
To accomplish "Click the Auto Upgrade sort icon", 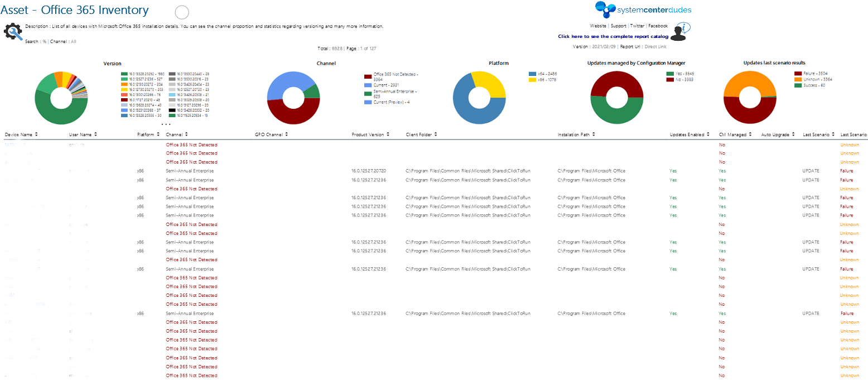I will pos(793,134).
